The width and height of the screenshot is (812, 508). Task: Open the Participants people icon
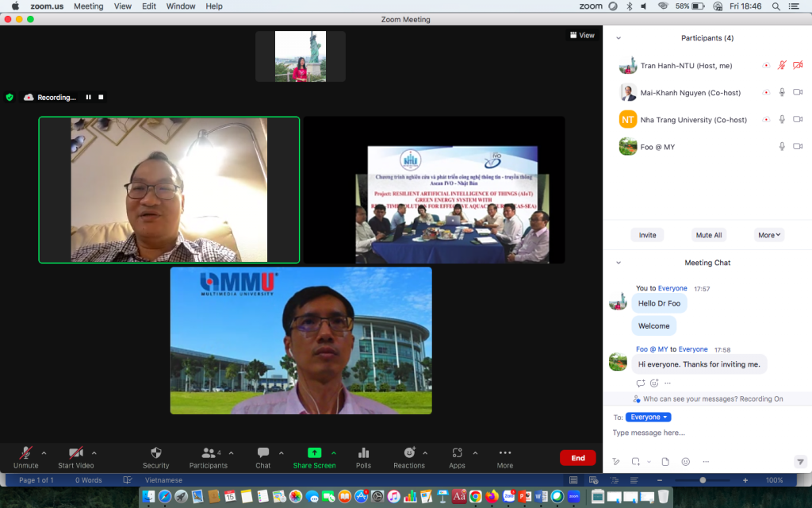209,452
